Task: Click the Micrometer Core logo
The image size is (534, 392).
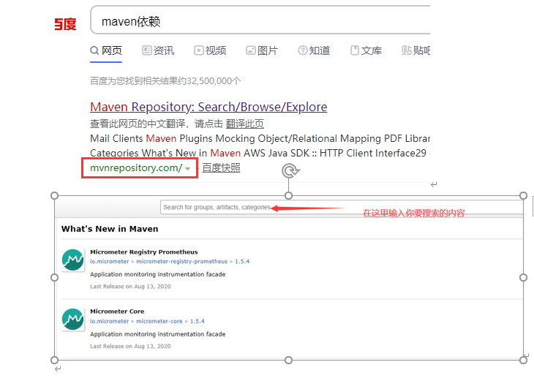Action: [72, 320]
